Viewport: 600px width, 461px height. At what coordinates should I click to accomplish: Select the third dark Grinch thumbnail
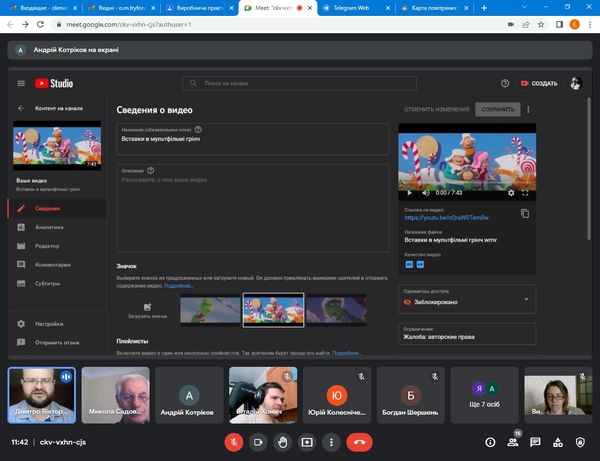[336, 310]
